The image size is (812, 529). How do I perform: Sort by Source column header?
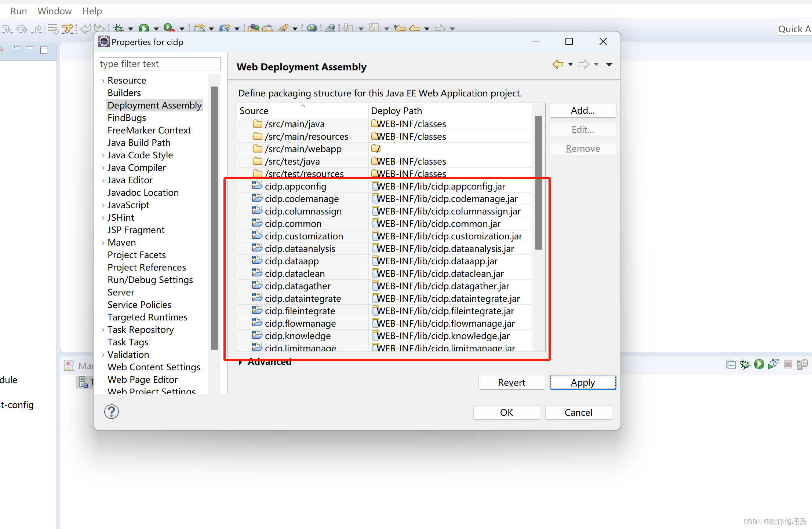(x=303, y=110)
